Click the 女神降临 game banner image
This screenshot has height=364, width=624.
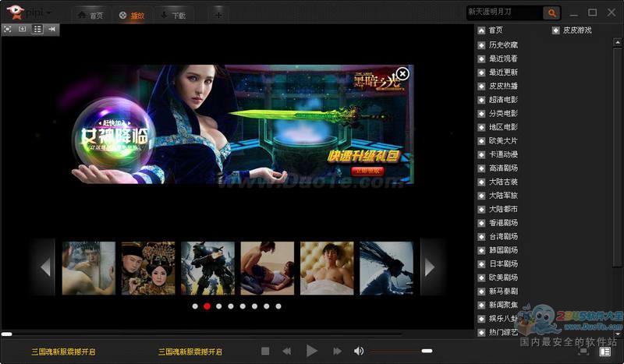coord(243,124)
